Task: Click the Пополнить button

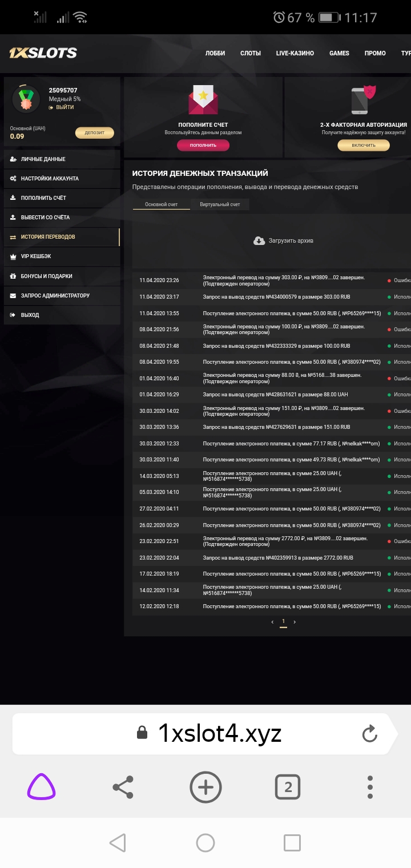Action: (x=203, y=145)
